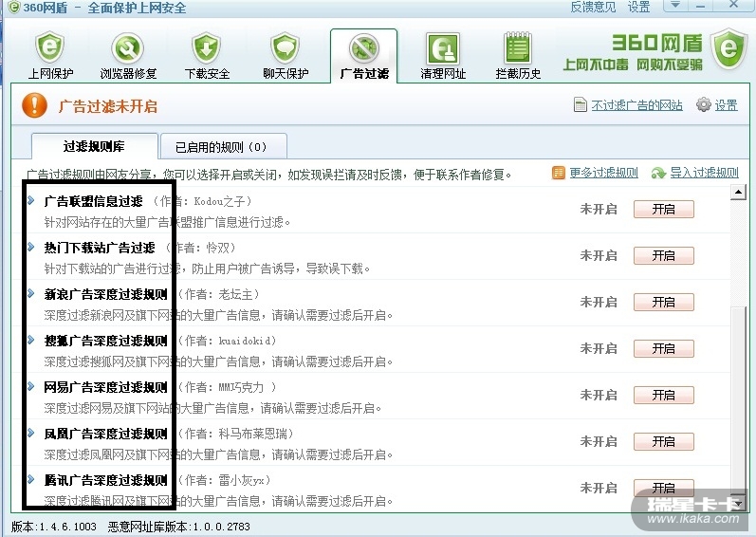The image size is (756, 537).
Task: Select the 腾讯广告深度过滤规则 title
Action: 105,480
